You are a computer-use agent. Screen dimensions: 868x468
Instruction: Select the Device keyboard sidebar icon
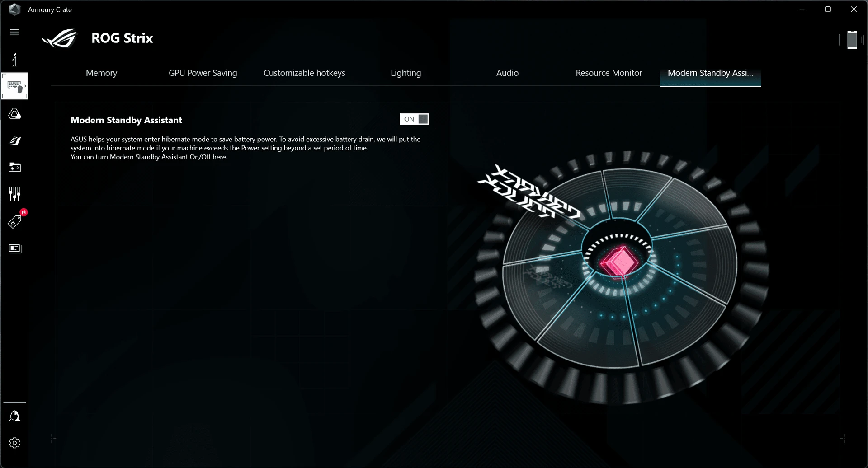[14, 86]
